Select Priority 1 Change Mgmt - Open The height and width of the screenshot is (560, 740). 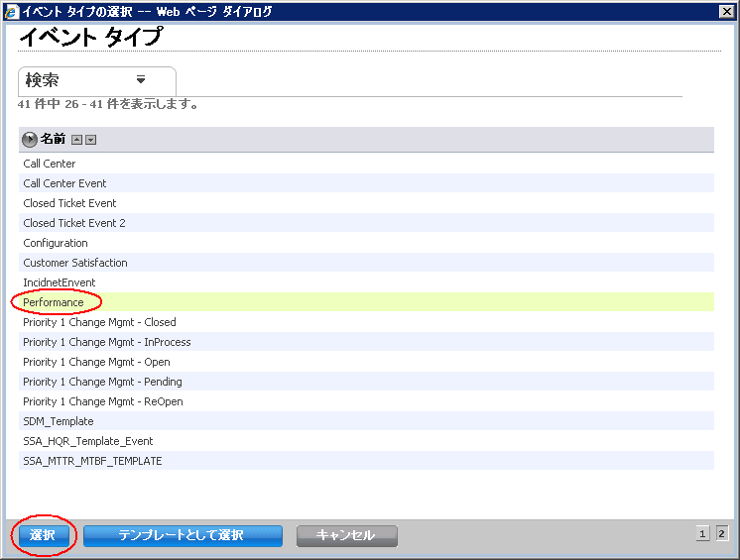[366, 361]
